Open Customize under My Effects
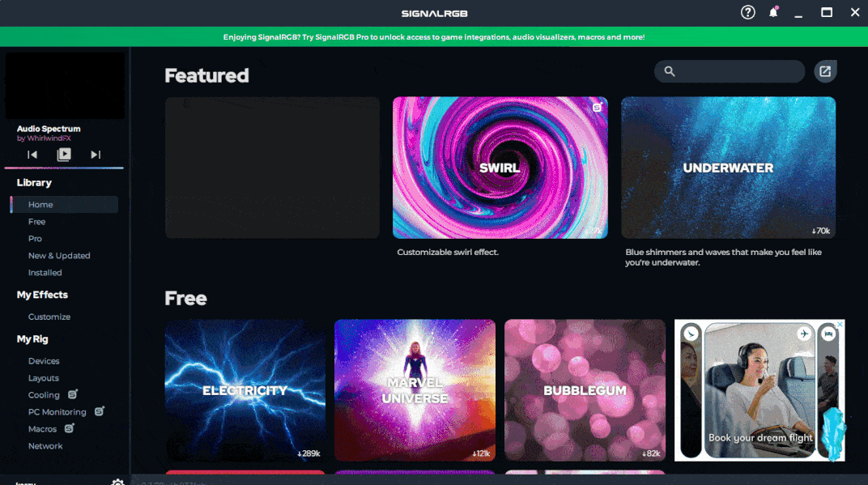The height and width of the screenshot is (485, 868). pos(49,317)
